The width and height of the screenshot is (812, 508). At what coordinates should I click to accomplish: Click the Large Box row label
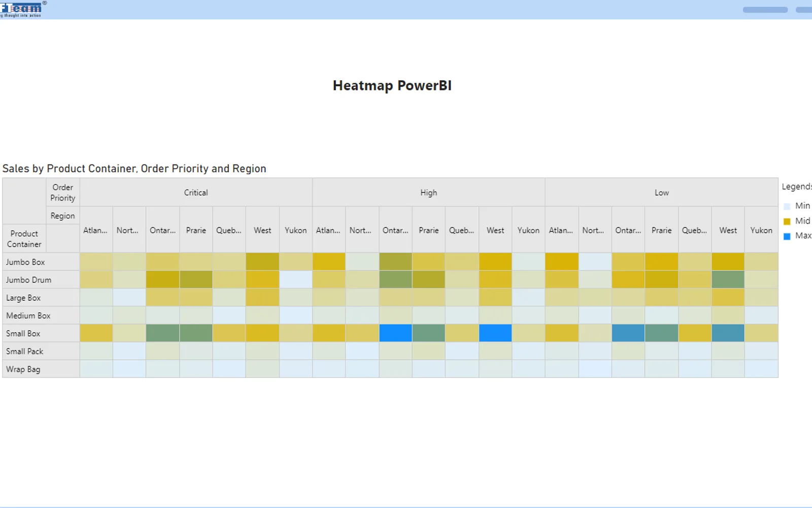tap(41, 298)
